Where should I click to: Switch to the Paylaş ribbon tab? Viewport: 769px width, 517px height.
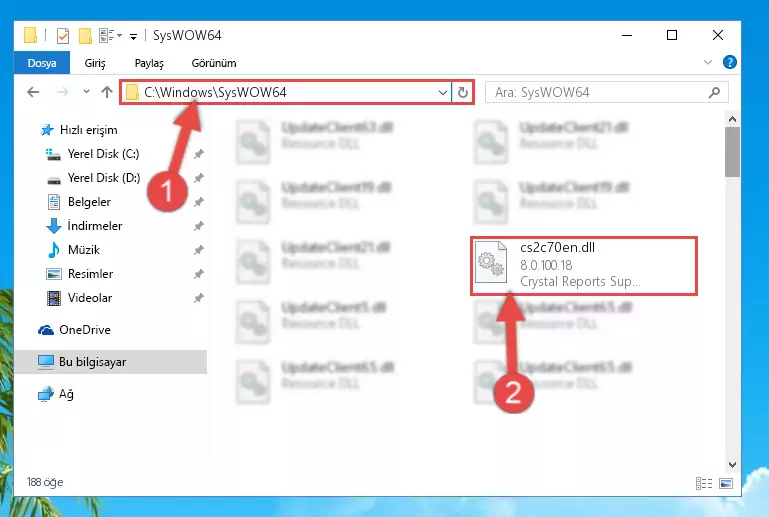pyautogui.click(x=149, y=63)
